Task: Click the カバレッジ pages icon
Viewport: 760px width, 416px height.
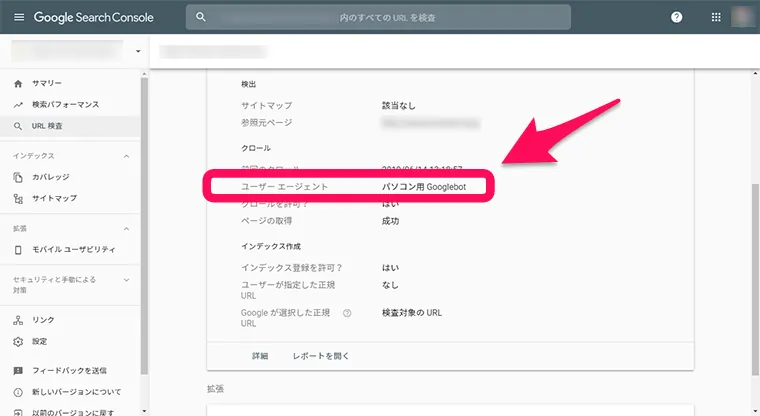Action: coord(18,177)
